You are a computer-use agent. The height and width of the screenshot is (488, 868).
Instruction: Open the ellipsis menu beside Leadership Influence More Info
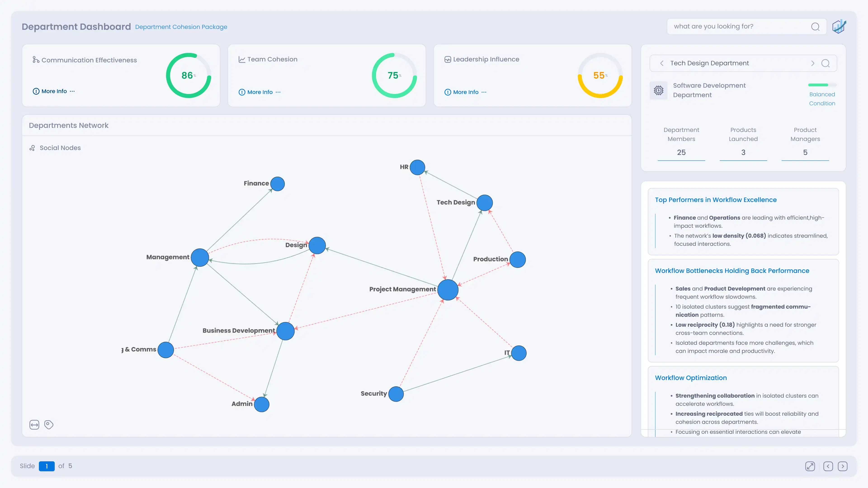pyautogui.click(x=484, y=92)
